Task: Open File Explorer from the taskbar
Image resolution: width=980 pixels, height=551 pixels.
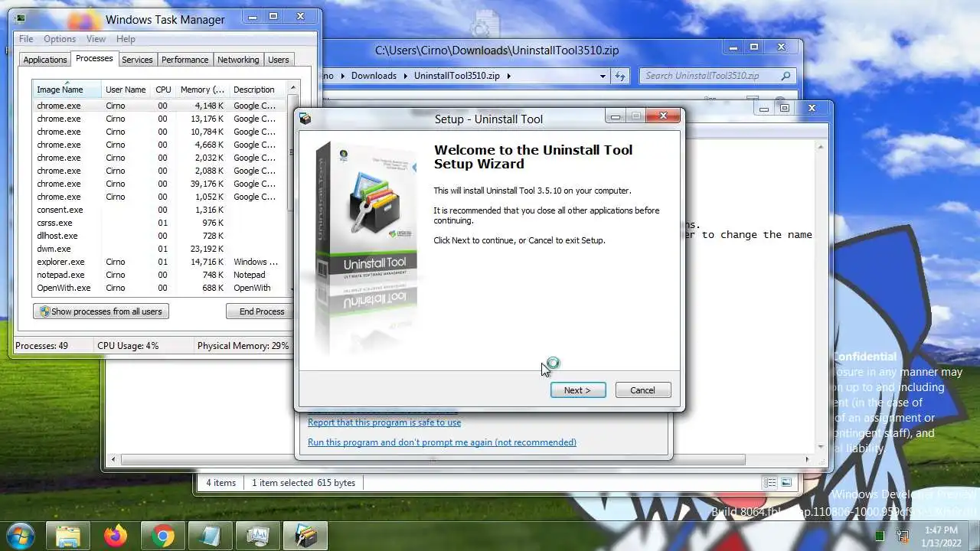Action: point(69,536)
